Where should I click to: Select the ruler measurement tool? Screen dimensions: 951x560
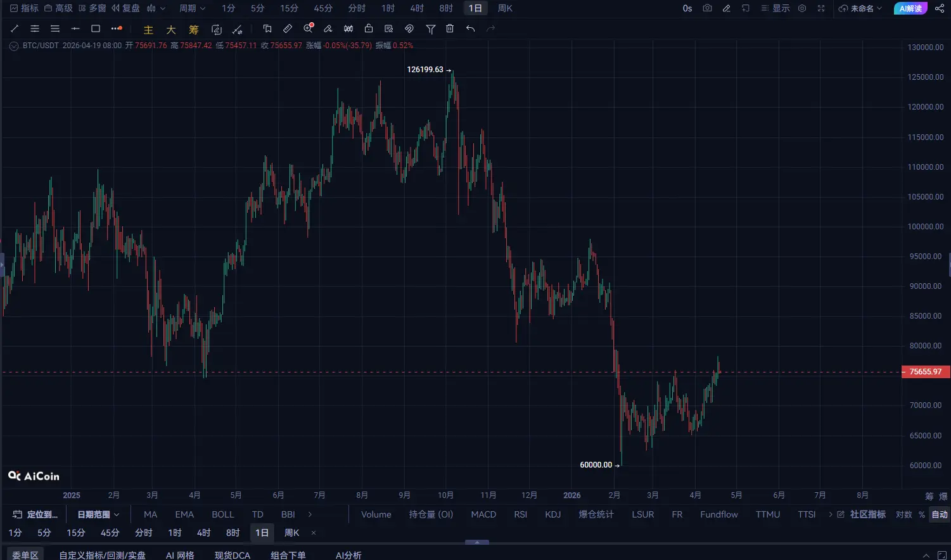click(x=288, y=29)
